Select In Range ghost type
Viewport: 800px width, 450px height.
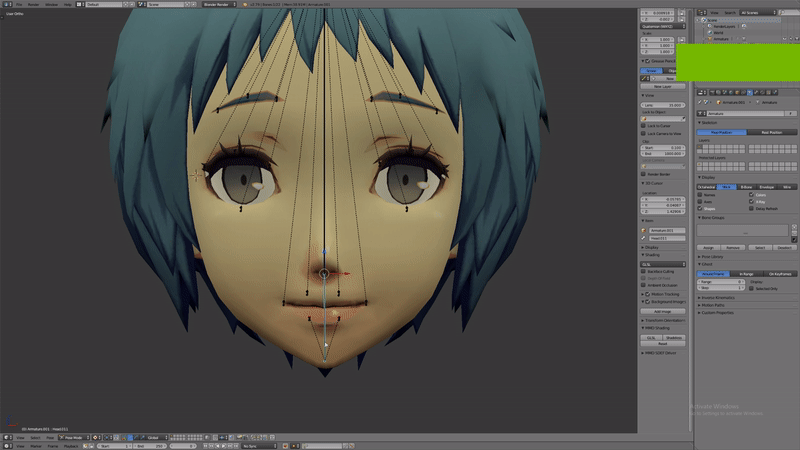pyautogui.click(x=746, y=274)
